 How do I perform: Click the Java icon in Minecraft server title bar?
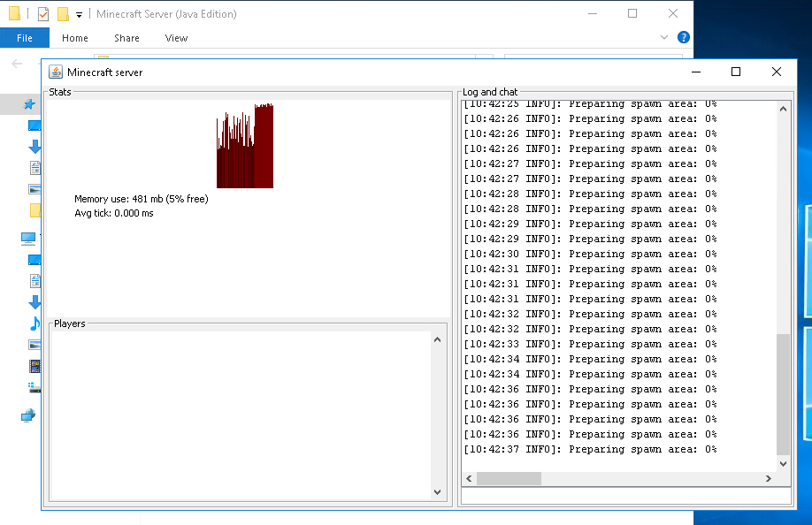tap(56, 72)
